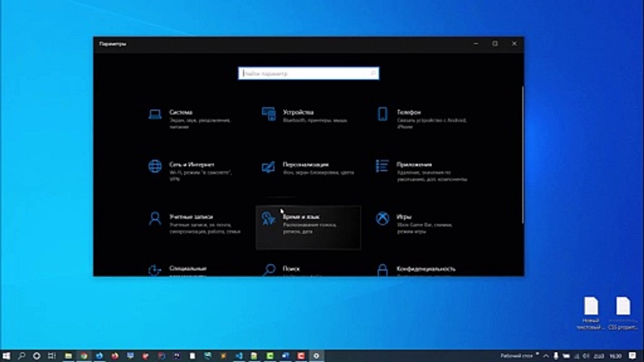This screenshot has height=362, width=644.
Task: Open File Explorer from the taskbar
Action: pyautogui.click(x=69, y=356)
